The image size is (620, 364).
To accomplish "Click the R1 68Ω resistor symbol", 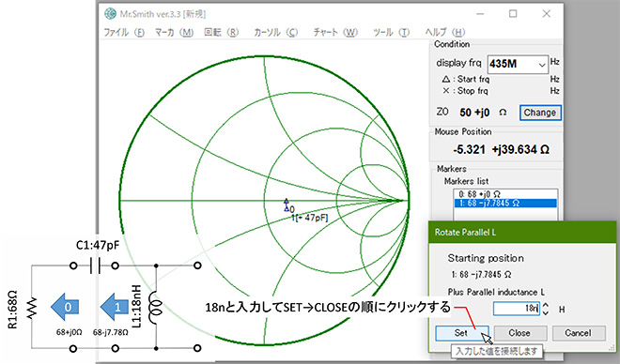I will pyautogui.click(x=32, y=308).
